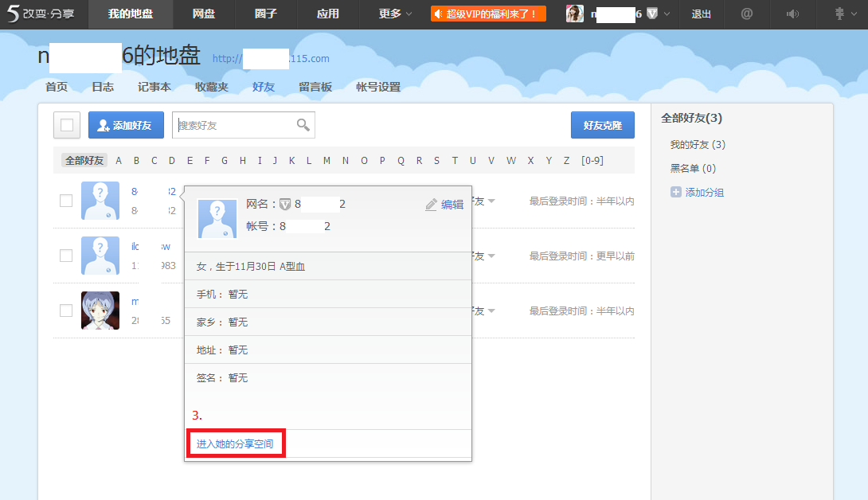The height and width of the screenshot is (500, 868).
Task: Open the 留言板 tab
Action: coord(315,87)
